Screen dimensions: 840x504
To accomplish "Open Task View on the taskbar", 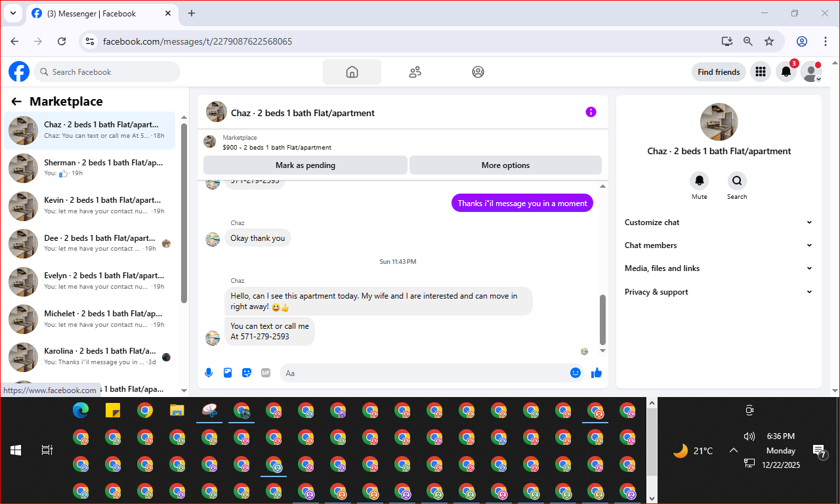I will pos(47,450).
